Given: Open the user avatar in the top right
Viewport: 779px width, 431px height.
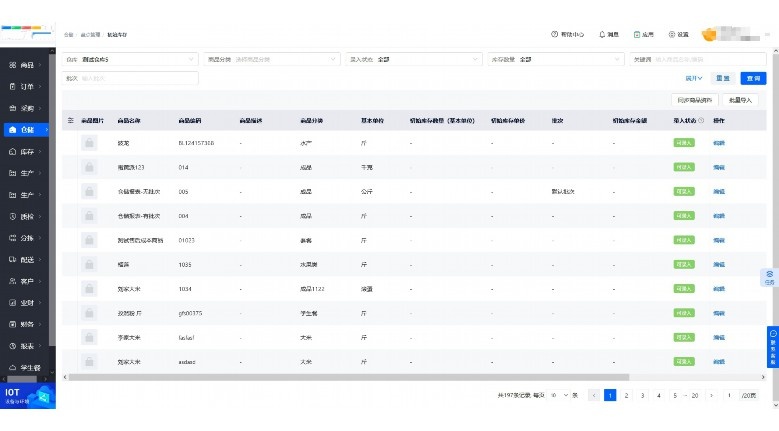Looking at the screenshot, I should click(709, 34).
